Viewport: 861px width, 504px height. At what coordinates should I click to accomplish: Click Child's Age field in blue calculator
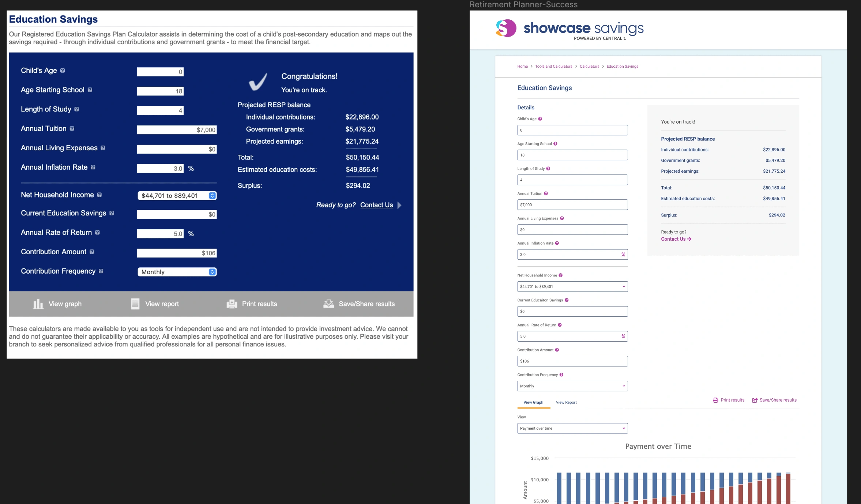[160, 72]
